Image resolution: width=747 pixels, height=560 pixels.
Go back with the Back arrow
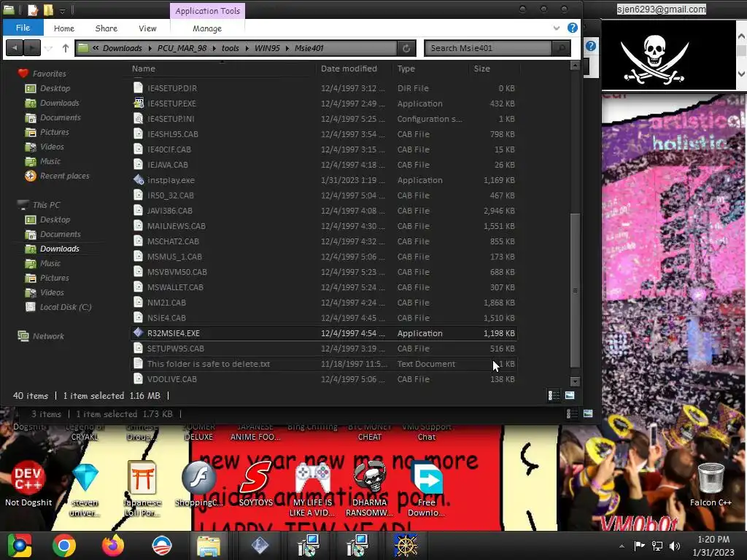tap(15, 48)
